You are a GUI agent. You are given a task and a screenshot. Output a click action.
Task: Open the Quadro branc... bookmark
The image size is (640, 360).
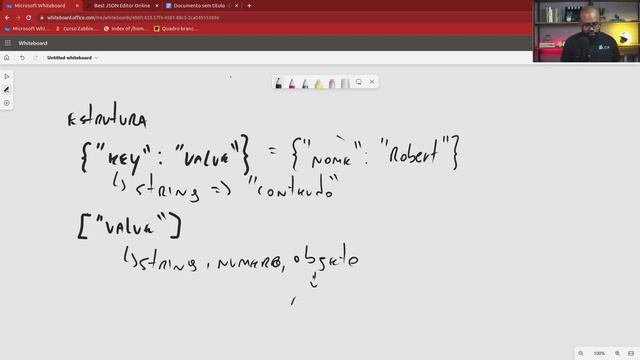point(176,29)
